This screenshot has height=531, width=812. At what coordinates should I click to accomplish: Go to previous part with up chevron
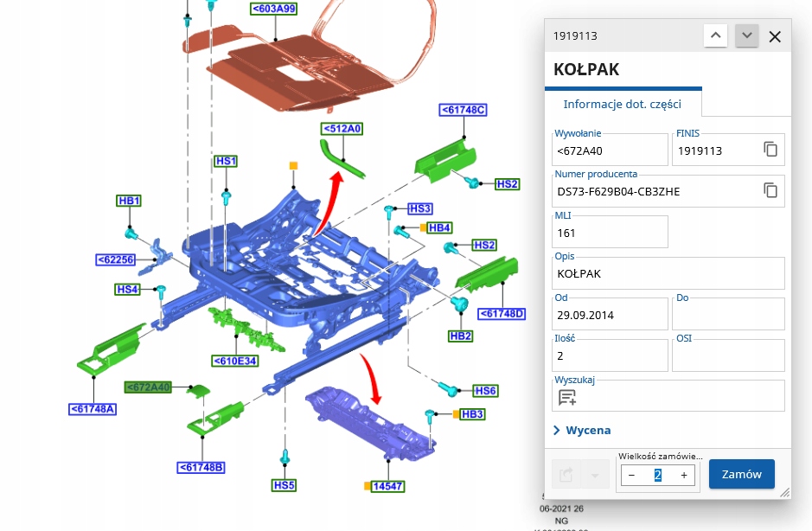[716, 35]
